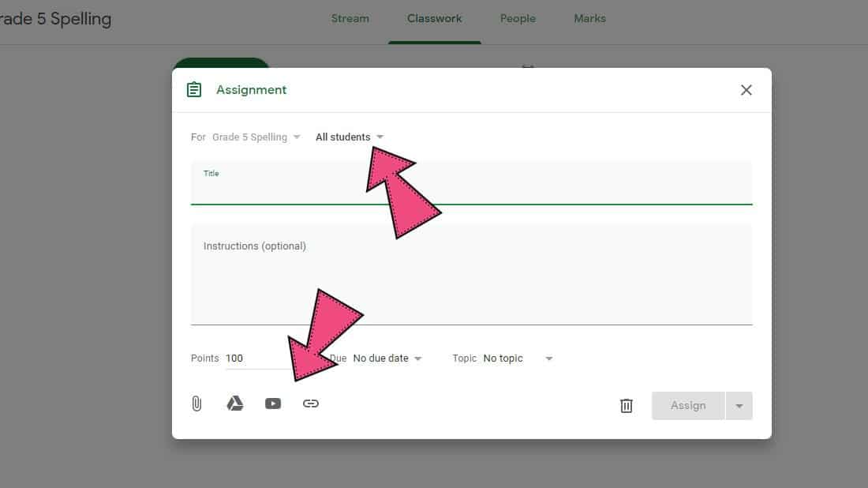Attach a YouTube video
868x488 pixels.
pyautogui.click(x=273, y=404)
